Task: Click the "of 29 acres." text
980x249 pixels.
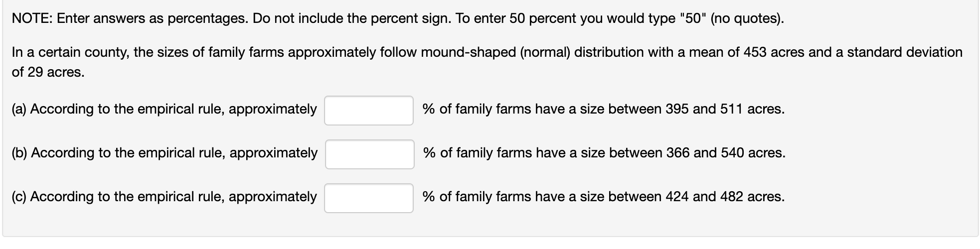Action: point(48,72)
